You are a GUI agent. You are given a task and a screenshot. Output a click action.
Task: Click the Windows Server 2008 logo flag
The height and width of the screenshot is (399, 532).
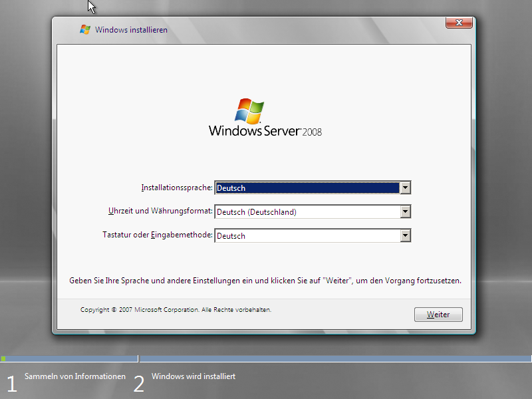(249, 110)
